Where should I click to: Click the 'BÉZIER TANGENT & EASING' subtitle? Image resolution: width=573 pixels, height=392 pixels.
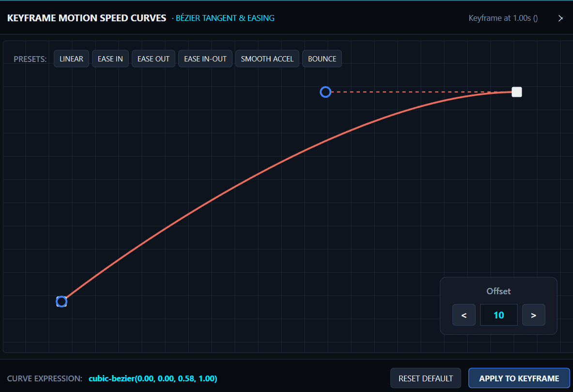click(x=225, y=18)
